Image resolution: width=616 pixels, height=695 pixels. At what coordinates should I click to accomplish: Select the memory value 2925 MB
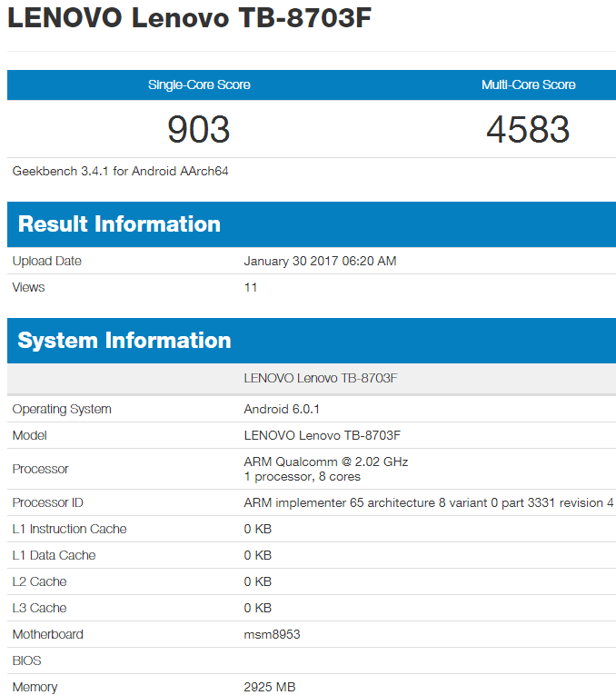coord(270,687)
